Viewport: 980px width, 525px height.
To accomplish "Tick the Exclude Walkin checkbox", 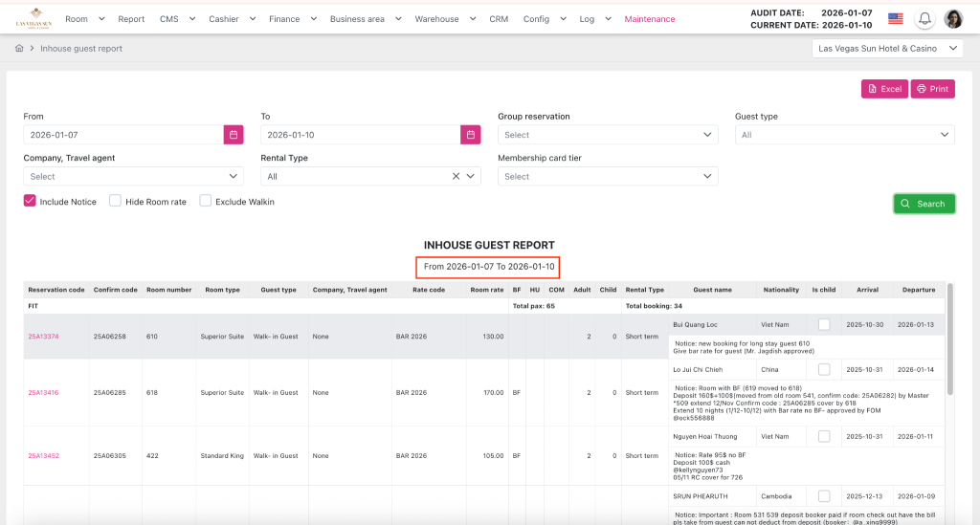I will pos(206,202).
